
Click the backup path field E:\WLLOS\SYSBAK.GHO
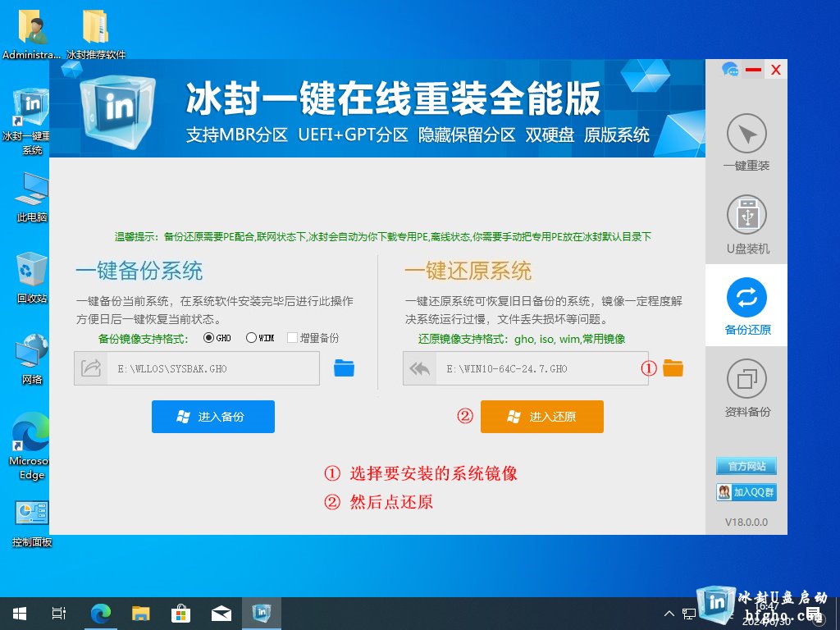214,368
